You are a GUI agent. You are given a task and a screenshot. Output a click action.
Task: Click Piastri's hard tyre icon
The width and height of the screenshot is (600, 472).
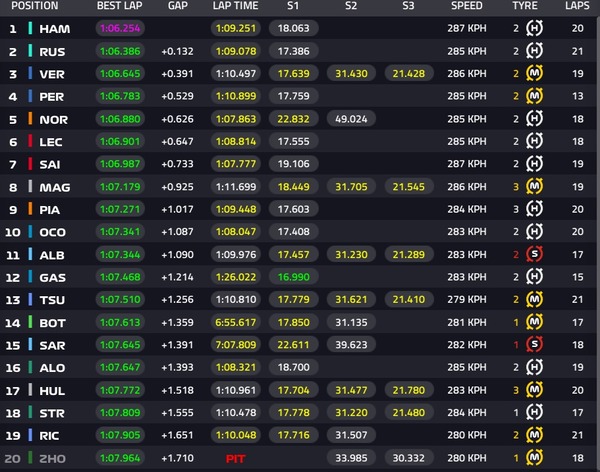(x=534, y=209)
